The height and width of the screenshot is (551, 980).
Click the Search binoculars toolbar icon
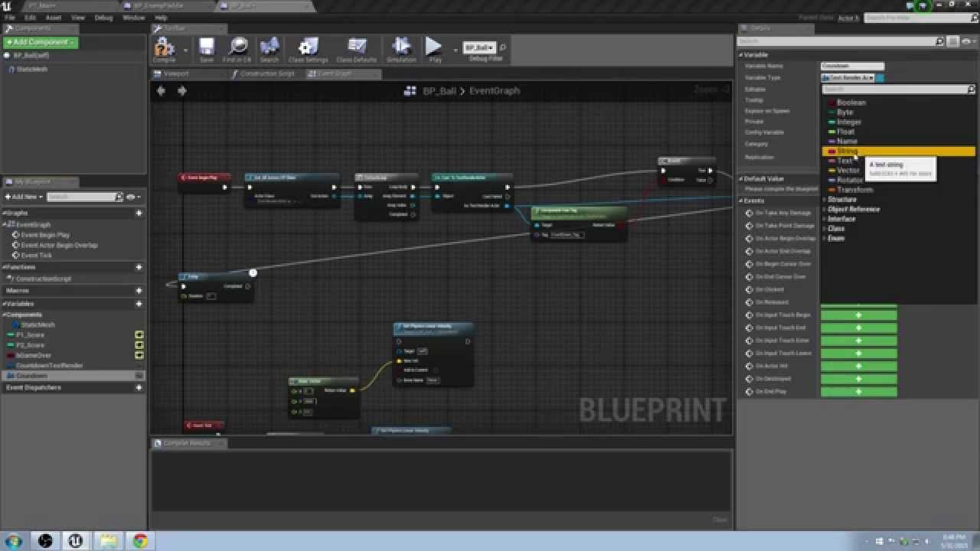point(269,48)
